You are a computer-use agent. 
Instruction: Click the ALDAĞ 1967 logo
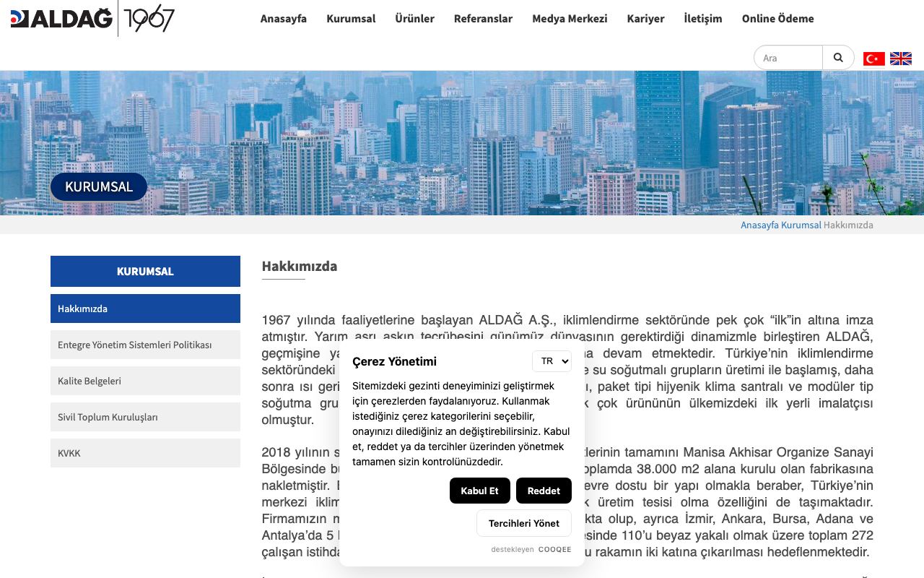93,18
